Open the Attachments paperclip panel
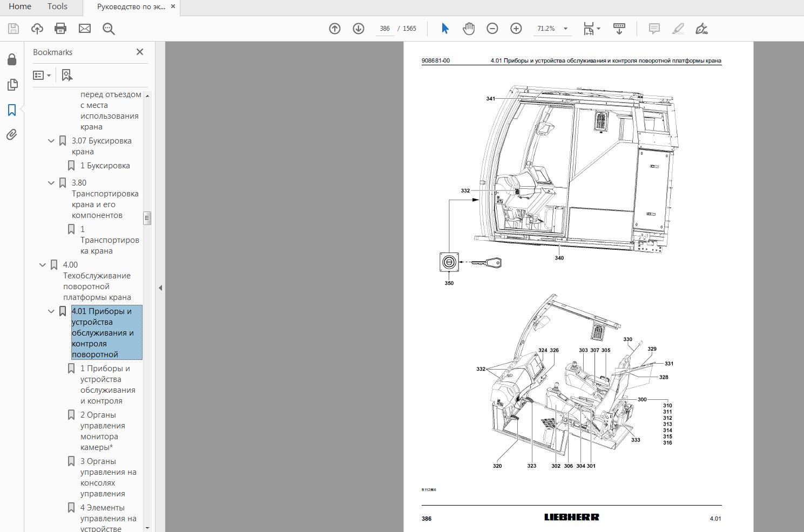This screenshot has width=804, height=532. point(12,134)
